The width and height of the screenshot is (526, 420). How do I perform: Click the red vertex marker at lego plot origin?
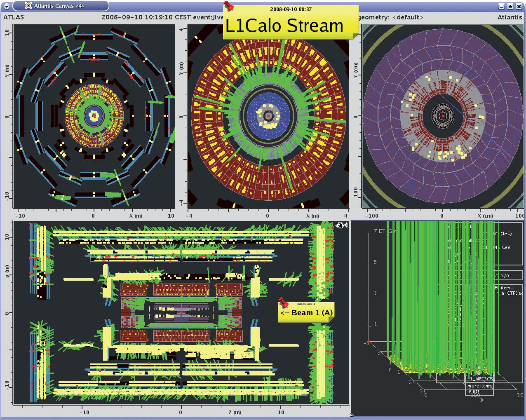pos(368,342)
